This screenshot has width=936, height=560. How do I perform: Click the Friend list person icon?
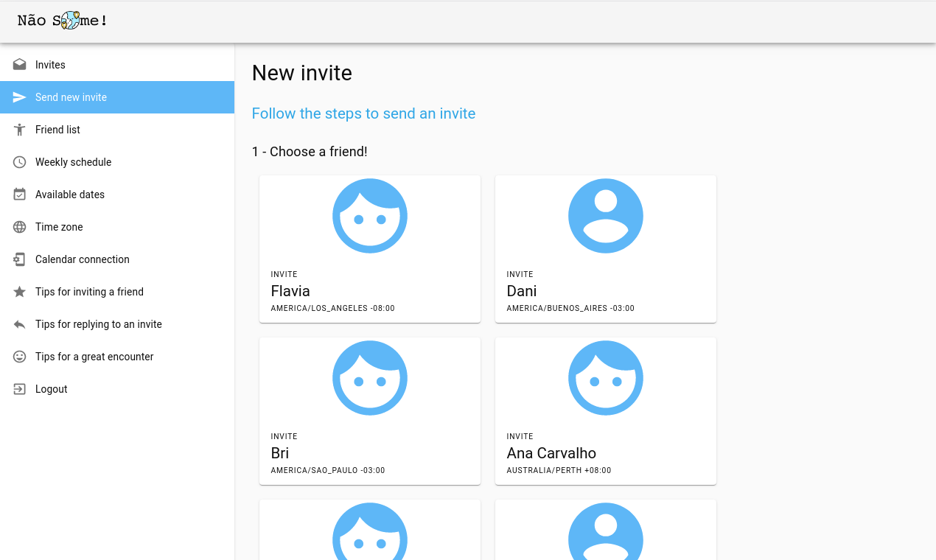point(20,130)
